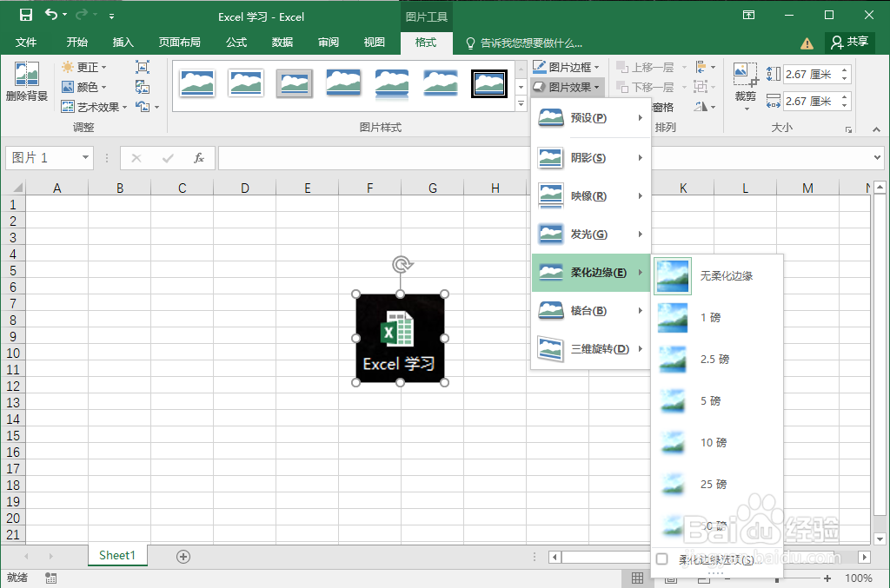This screenshot has height=588, width=890.
Task: Click the Change Picture icon
Action: [143, 87]
